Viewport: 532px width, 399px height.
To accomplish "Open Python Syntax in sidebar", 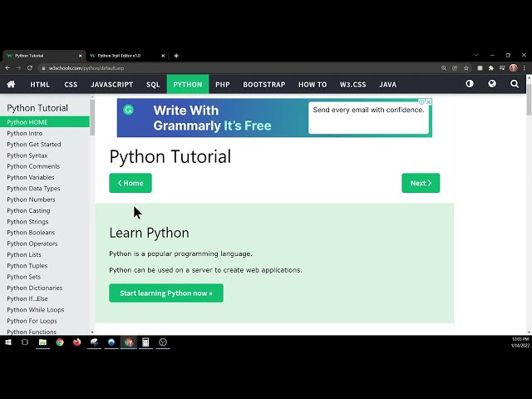I will (27, 155).
